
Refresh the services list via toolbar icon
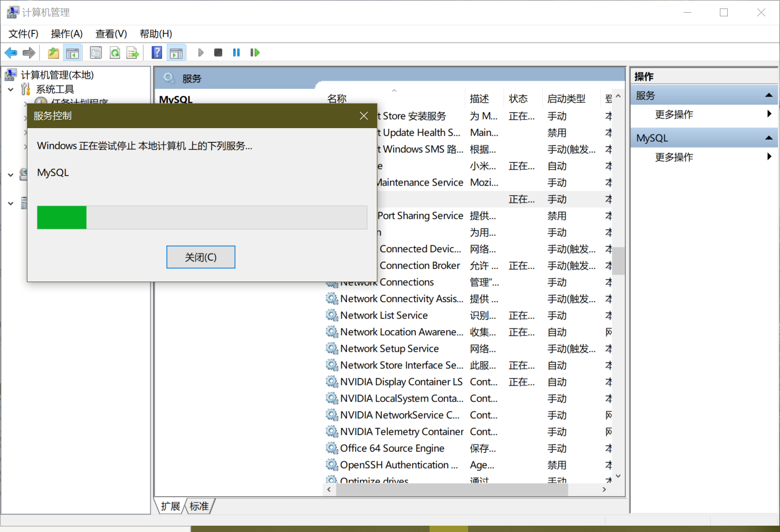[115, 52]
